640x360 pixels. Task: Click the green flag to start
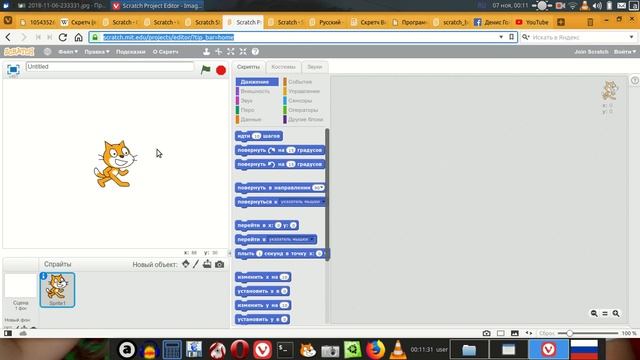pos(206,70)
